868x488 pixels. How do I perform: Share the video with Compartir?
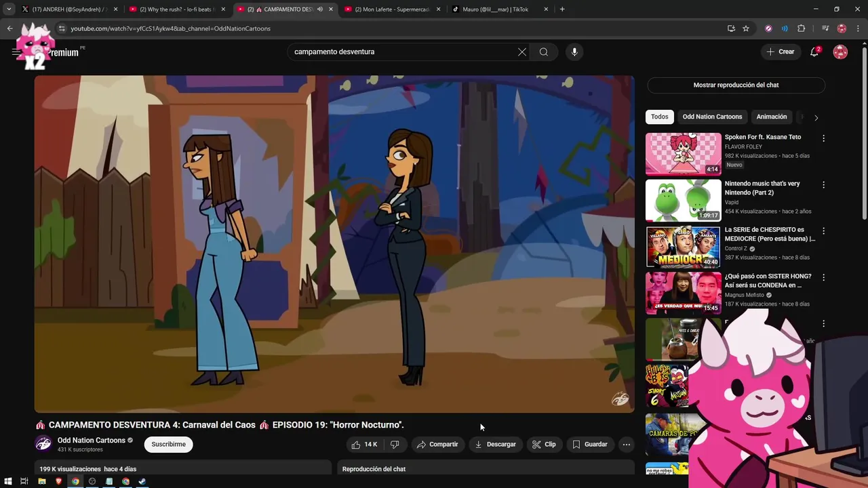click(437, 445)
